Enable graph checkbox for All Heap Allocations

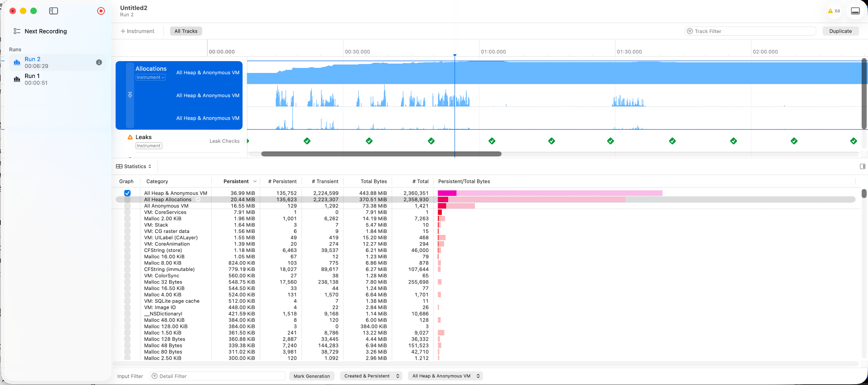(x=127, y=200)
